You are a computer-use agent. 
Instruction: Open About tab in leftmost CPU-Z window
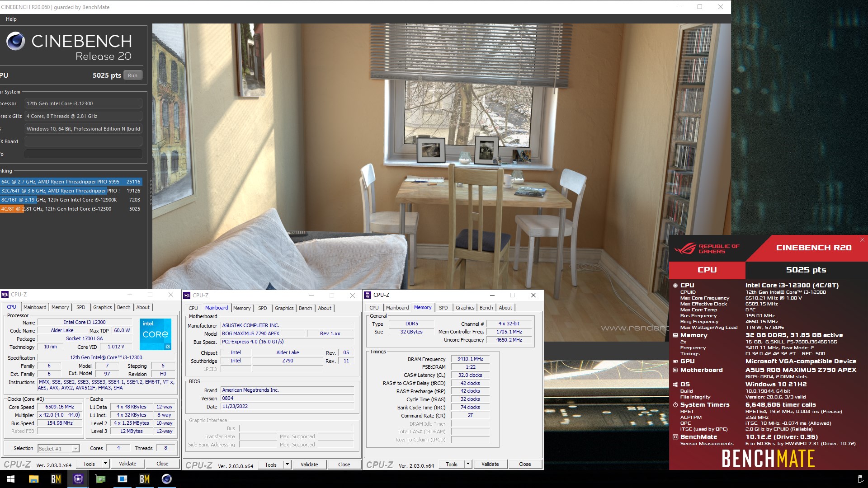tap(143, 307)
